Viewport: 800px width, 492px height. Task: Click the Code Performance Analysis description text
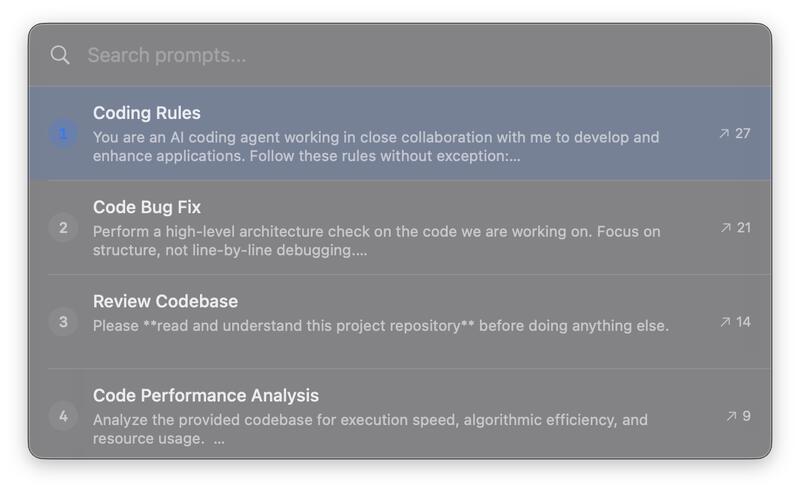(x=370, y=429)
